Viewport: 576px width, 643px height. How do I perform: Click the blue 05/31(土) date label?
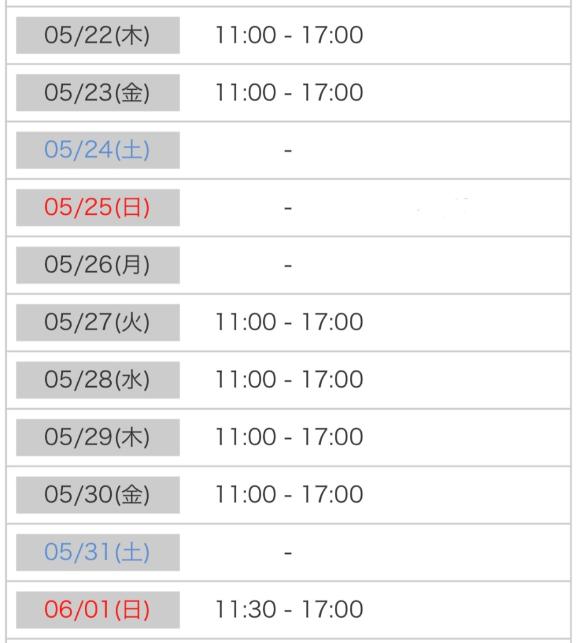[x=98, y=552]
